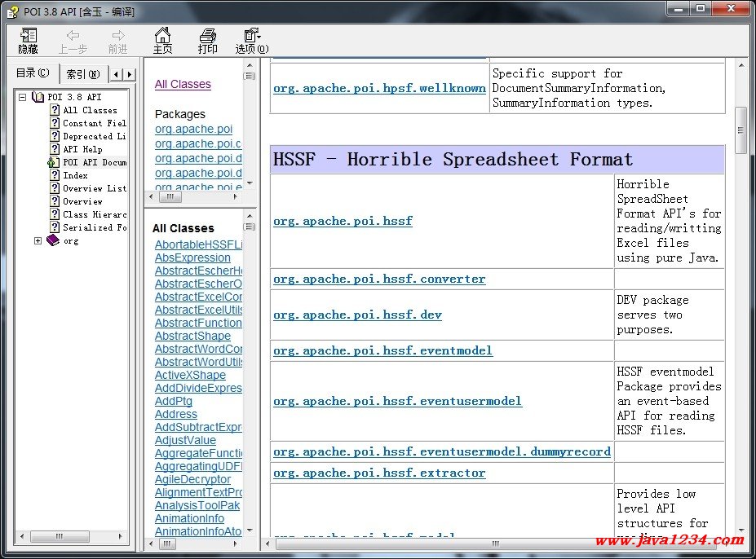Click the main content vertical scrollbar thumb
The image size is (756, 559).
pyautogui.click(x=740, y=130)
